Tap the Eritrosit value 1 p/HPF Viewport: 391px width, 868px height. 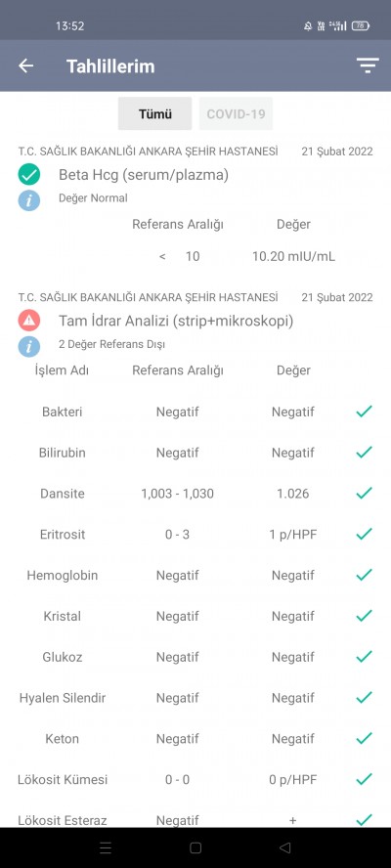click(293, 535)
